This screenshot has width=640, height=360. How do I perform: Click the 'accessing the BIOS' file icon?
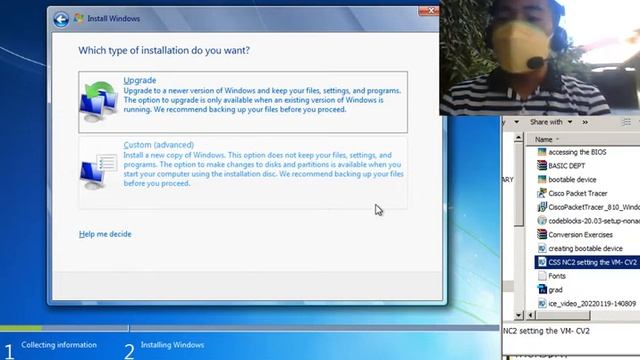click(x=542, y=152)
